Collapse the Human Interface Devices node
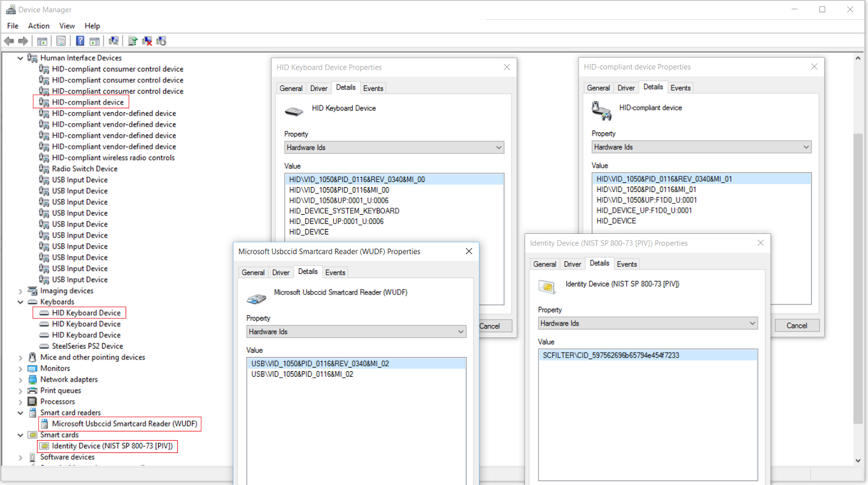The height and width of the screenshot is (485, 868). coord(20,58)
